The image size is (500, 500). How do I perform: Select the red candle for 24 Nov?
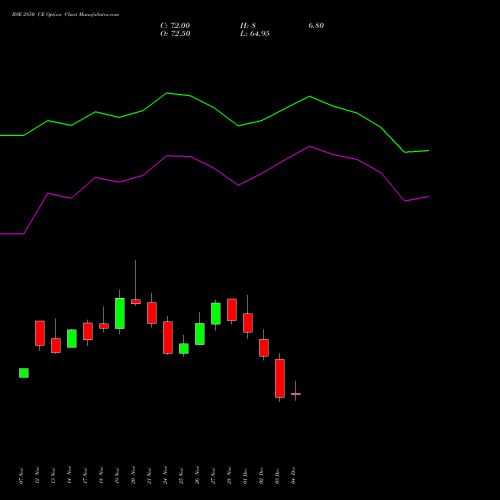tap(168, 337)
